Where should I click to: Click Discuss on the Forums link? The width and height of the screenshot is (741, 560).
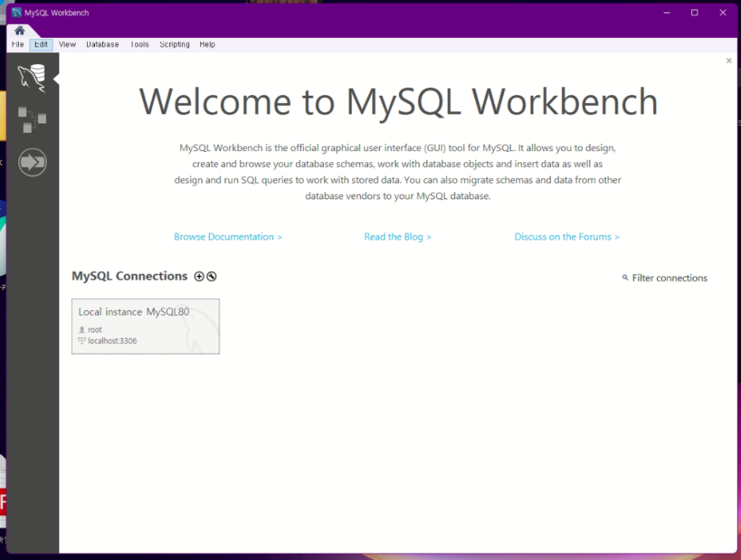coord(567,237)
